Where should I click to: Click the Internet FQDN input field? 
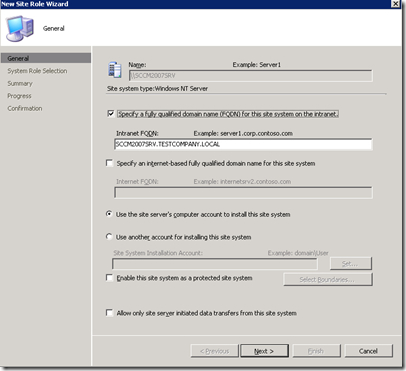(x=243, y=193)
